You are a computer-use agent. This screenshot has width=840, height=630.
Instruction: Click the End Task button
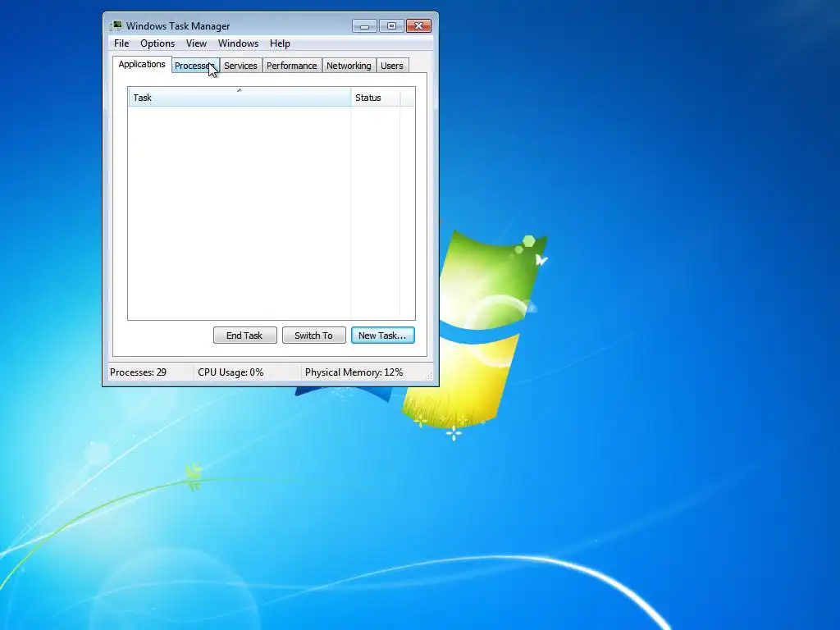[244, 336]
